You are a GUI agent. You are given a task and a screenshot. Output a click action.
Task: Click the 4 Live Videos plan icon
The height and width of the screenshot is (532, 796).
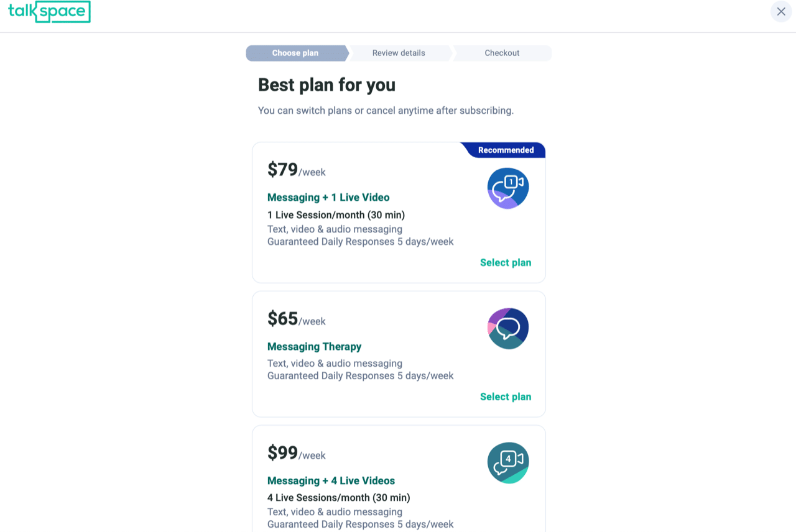[508, 462]
